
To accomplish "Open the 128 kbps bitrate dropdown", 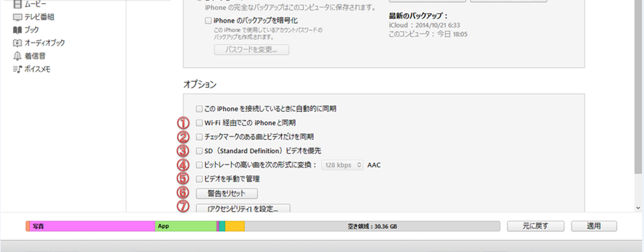I will pos(342,165).
